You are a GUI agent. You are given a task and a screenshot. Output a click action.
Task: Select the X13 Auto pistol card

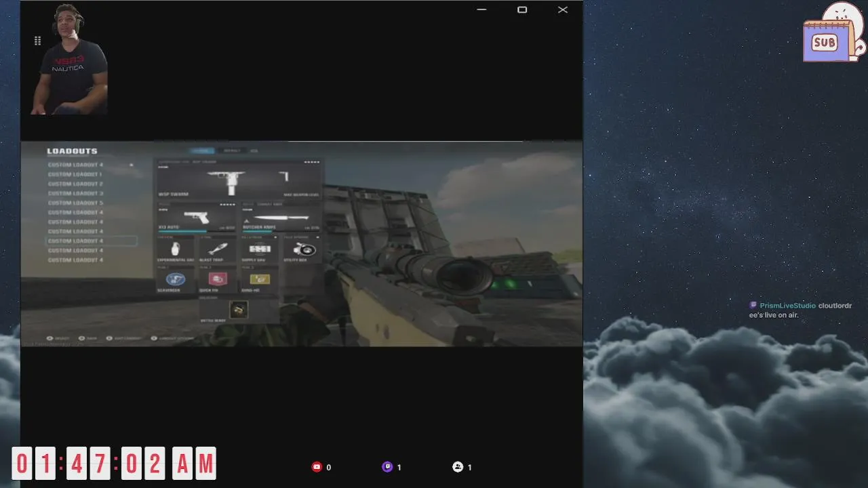tap(197, 219)
